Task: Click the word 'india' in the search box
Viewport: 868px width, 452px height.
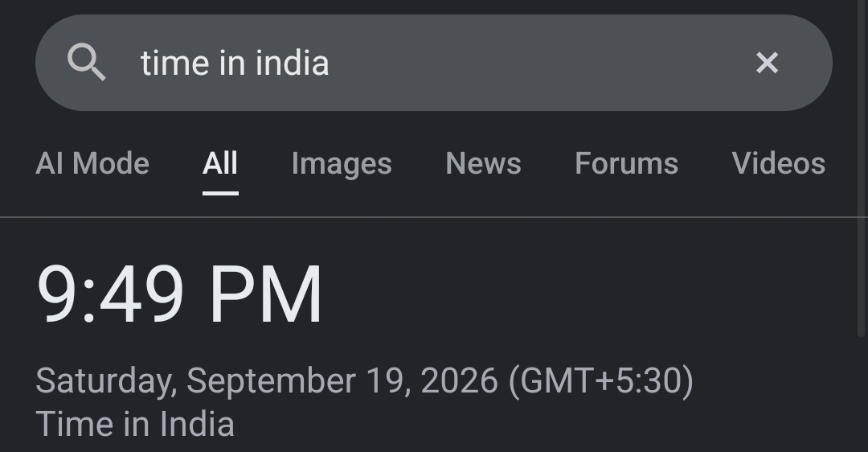Action: pos(292,62)
